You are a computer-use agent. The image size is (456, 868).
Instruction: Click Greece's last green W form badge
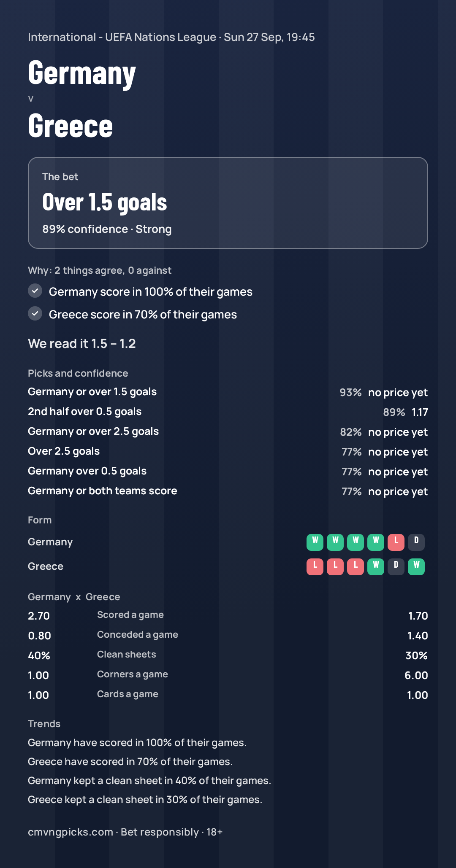click(416, 566)
